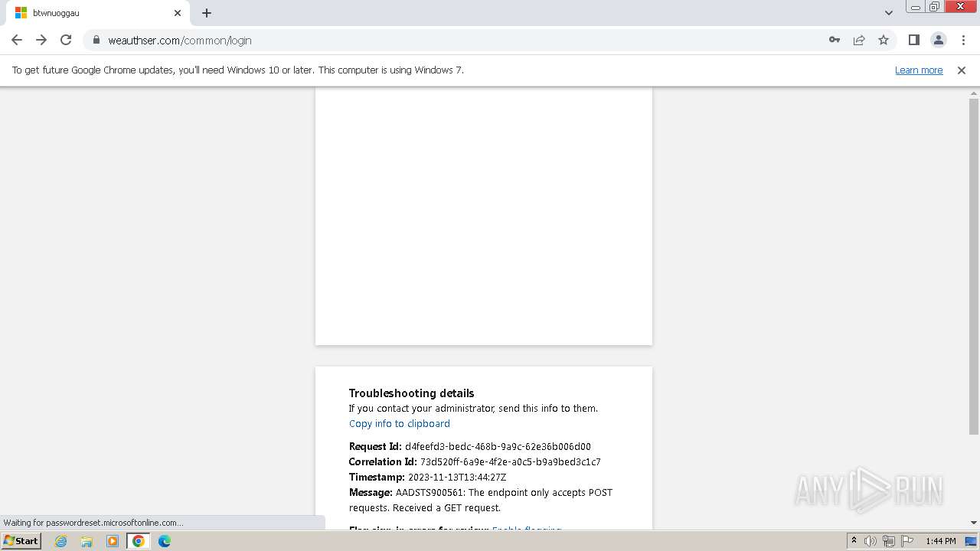
Task: Open the clock showing 1:44 PM
Action: [x=941, y=541]
